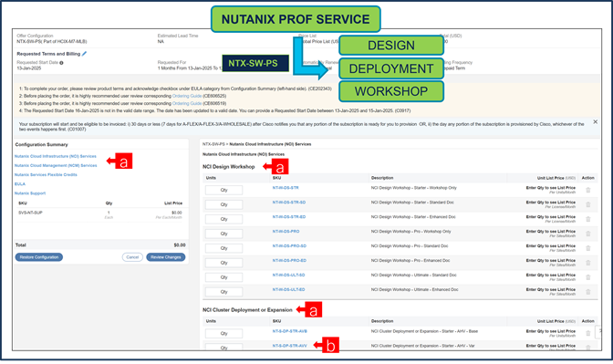Click the NT-W-DS-STR-ED SKU
Screen dimensions: 613x364
(289, 217)
